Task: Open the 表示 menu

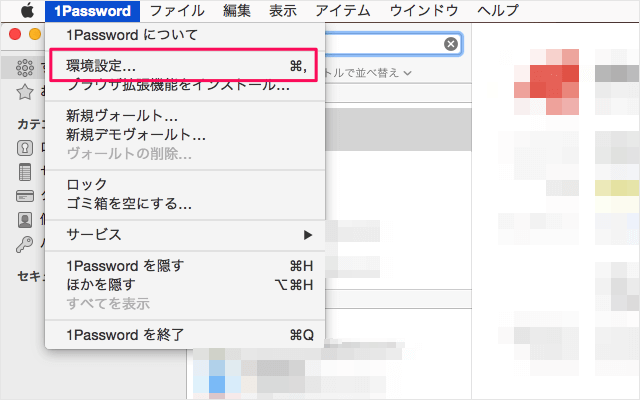Action: pos(283,11)
